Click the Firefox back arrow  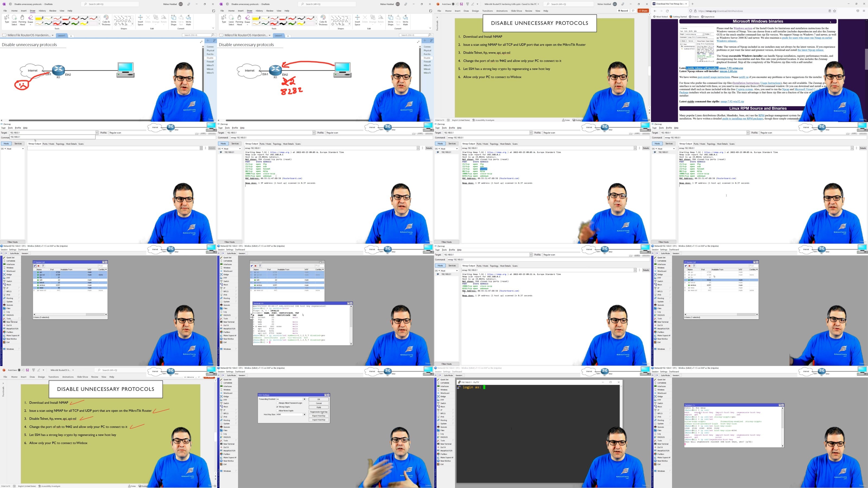tap(655, 11)
